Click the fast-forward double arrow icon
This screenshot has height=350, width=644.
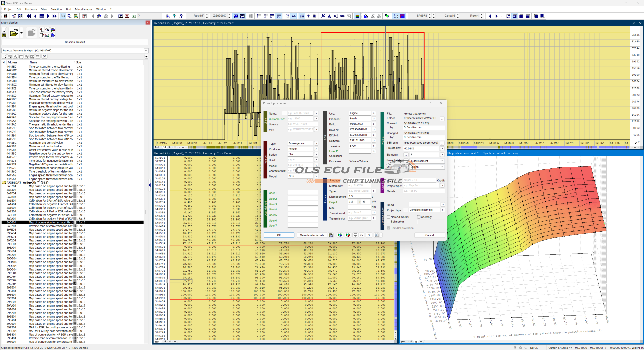[x=54, y=16]
